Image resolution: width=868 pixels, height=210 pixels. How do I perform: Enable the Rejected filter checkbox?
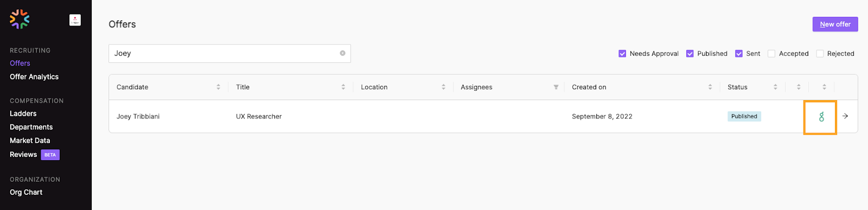coord(820,54)
